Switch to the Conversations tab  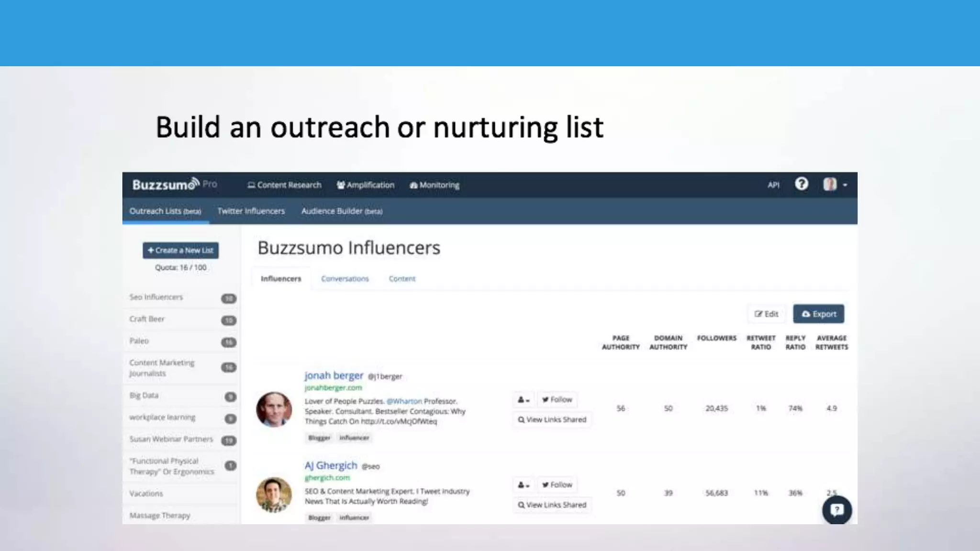point(345,278)
